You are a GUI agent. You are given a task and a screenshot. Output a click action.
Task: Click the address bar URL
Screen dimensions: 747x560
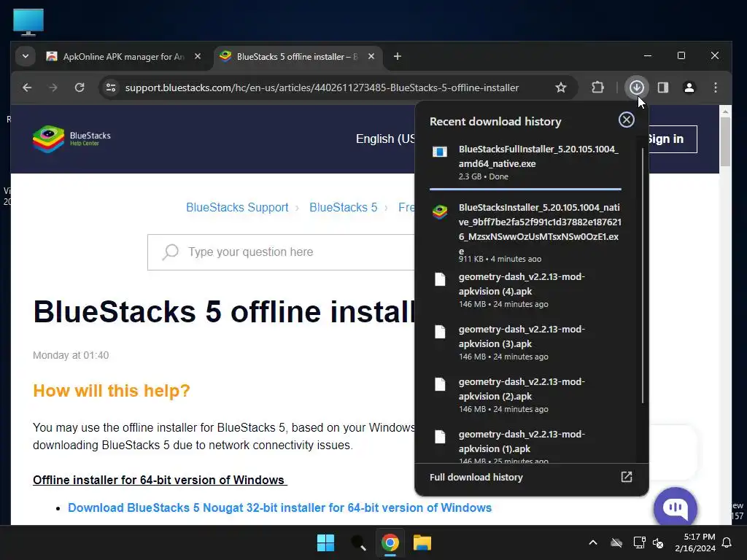[x=322, y=87]
